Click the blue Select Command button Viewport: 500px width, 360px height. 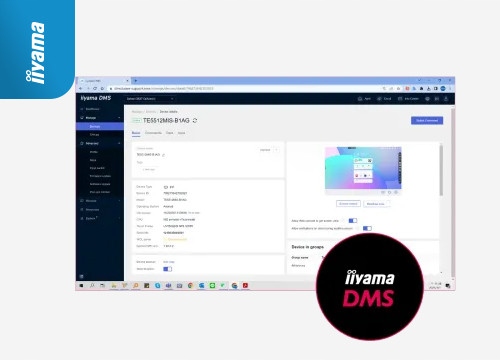click(427, 120)
